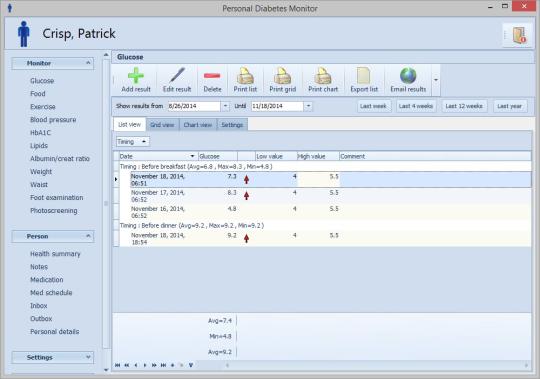Open Waist section
Image resolution: width=540 pixels, height=379 pixels.
39,185
